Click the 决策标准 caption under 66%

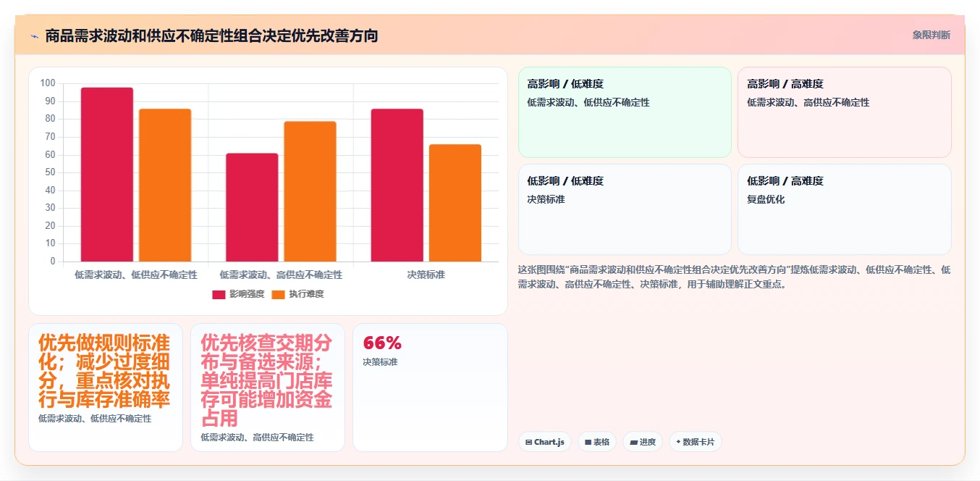click(380, 361)
